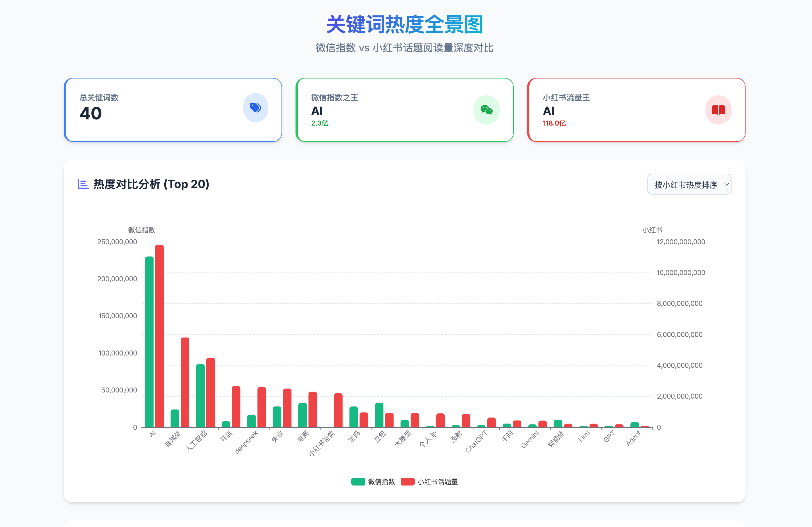The width and height of the screenshot is (812, 527).
Task: Toggle 小红书话题量 legend series
Action: pos(437,482)
